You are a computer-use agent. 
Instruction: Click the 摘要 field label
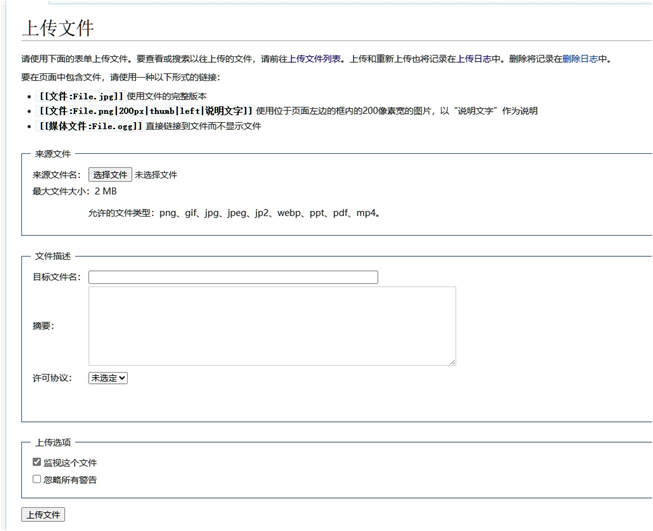[x=43, y=325]
